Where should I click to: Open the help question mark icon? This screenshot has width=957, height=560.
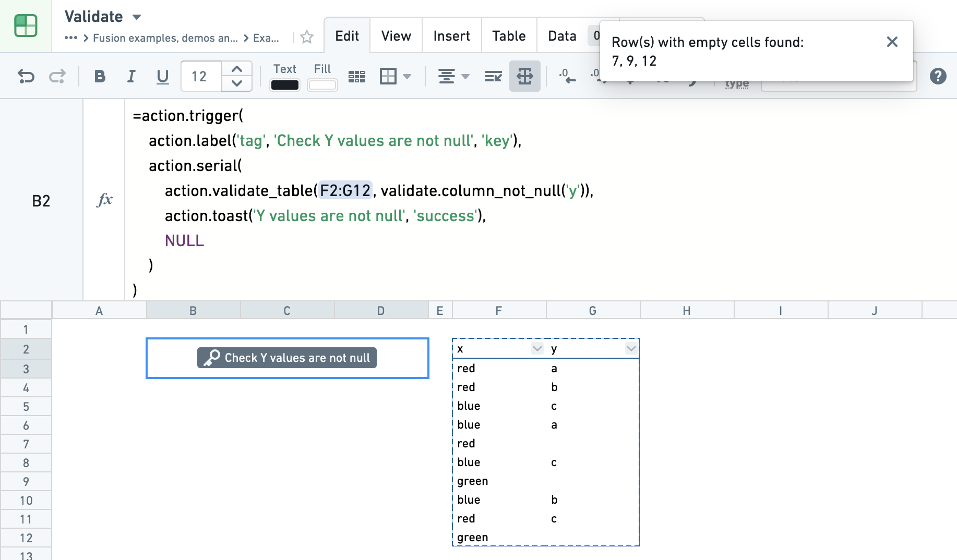pos(938,77)
